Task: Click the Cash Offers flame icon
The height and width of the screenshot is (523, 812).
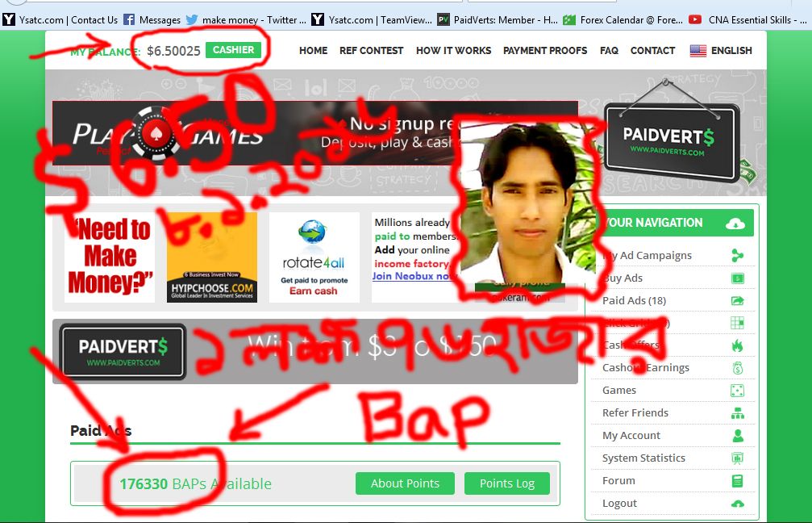Action: coord(738,345)
